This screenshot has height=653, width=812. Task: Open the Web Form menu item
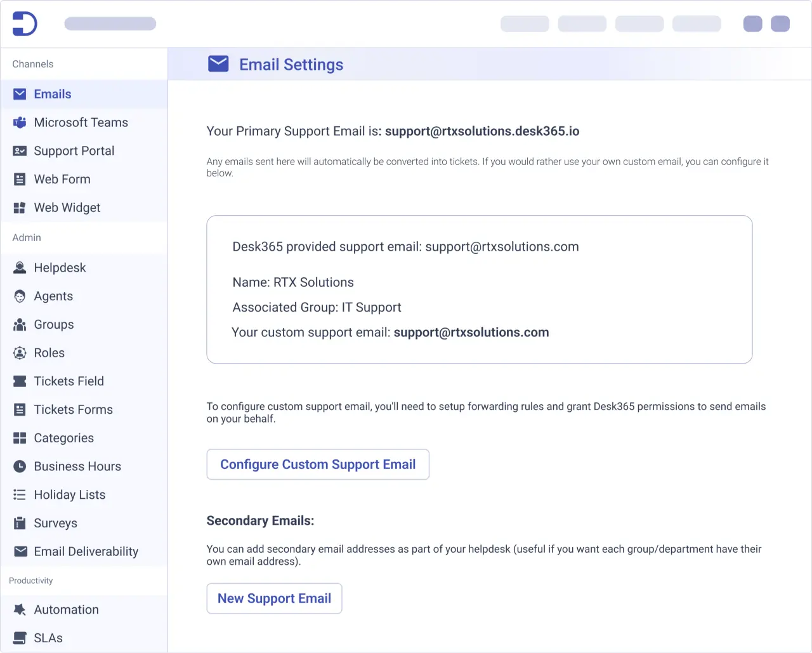click(62, 180)
